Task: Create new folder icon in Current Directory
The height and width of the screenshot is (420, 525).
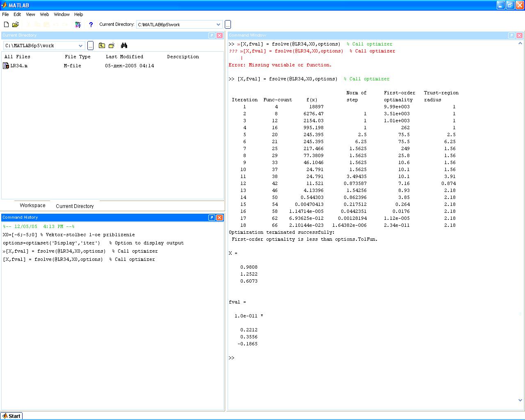Action: coord(112,46)
